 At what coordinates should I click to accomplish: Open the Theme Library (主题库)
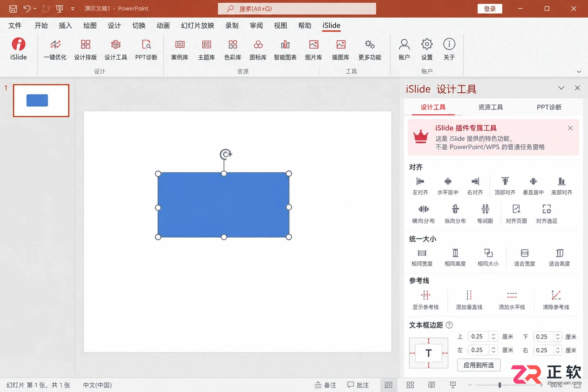point(206,50)
